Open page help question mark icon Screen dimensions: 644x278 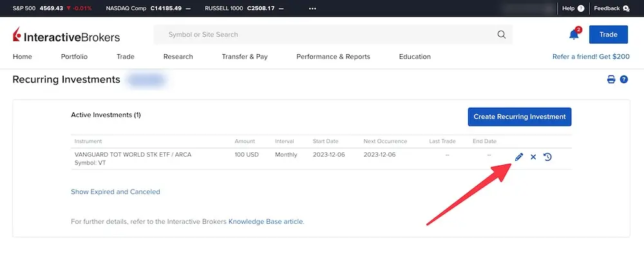click(624, 79)
